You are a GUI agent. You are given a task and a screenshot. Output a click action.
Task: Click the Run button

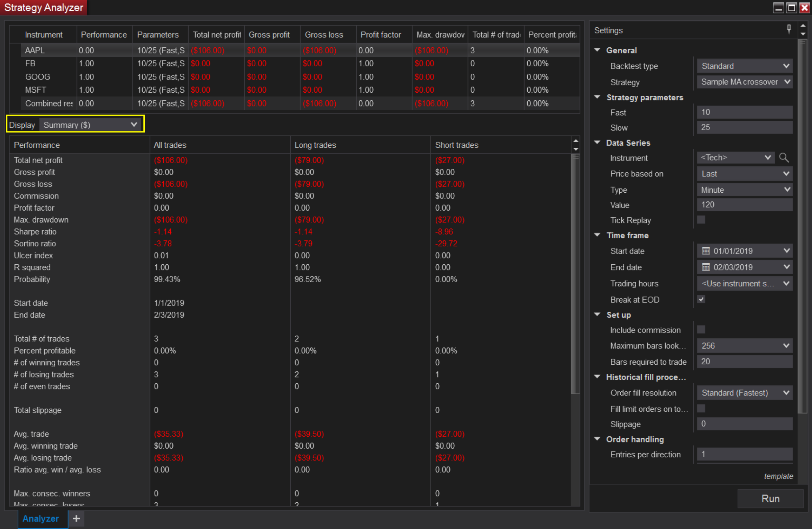point(770,498)
